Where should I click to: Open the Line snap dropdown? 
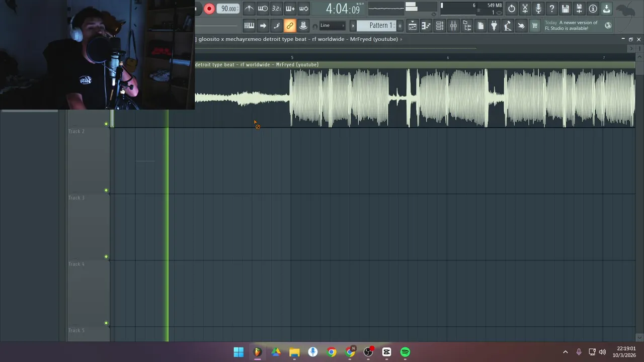point(333,26)
